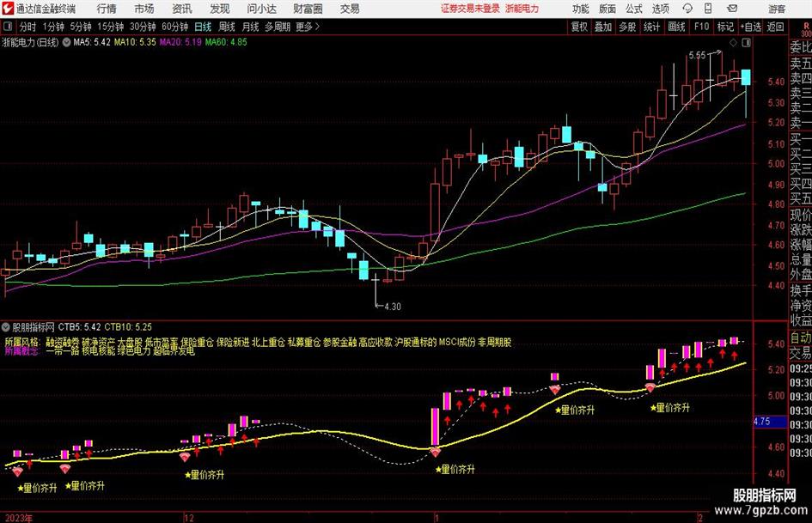Open the 功能 menu
Screen dimensions: 812x523
click(x=581, y=9)
